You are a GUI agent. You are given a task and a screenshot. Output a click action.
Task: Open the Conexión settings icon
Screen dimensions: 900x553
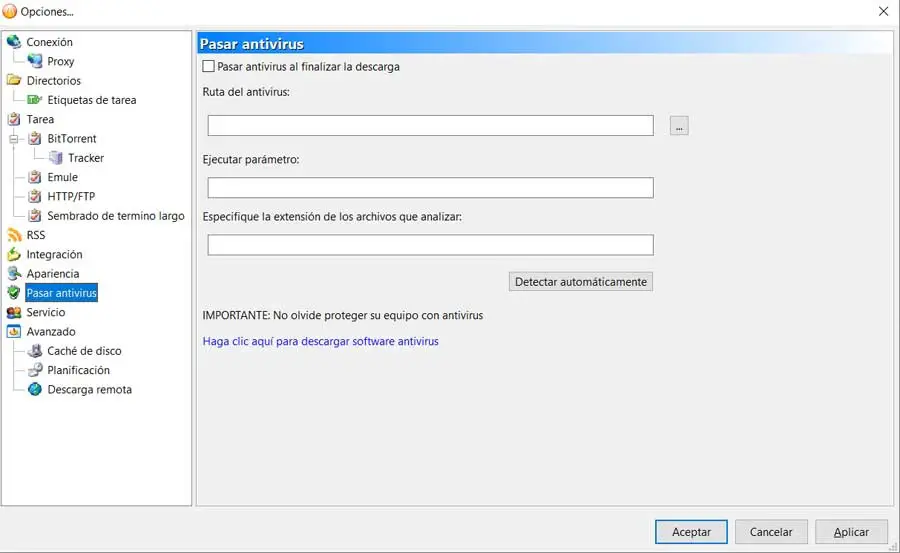tap(14, 42)
